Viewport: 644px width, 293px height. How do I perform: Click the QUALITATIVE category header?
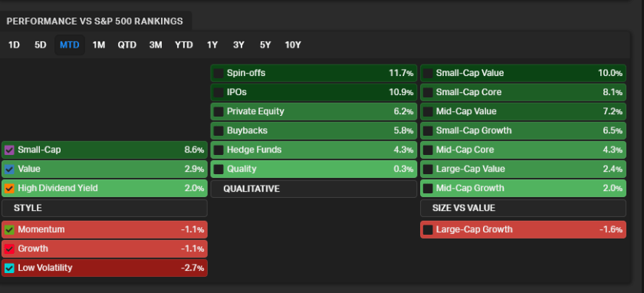pyautogui.click(x=314, y=189)
